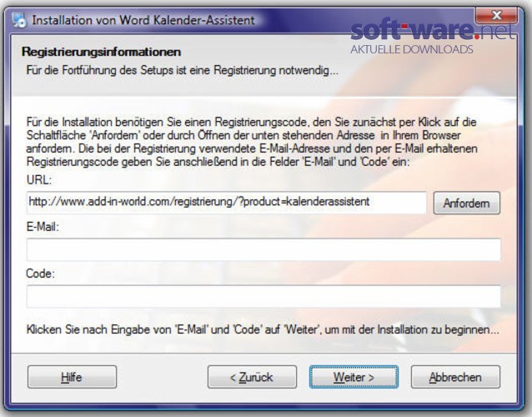Click into the Code input field
This screenshot has height=417, width=532.
coord(263,296)
